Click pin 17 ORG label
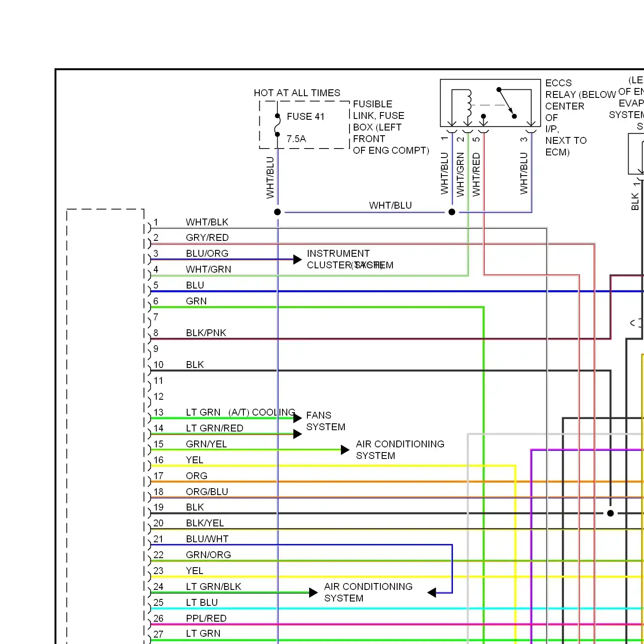 [x=197, y=476]
